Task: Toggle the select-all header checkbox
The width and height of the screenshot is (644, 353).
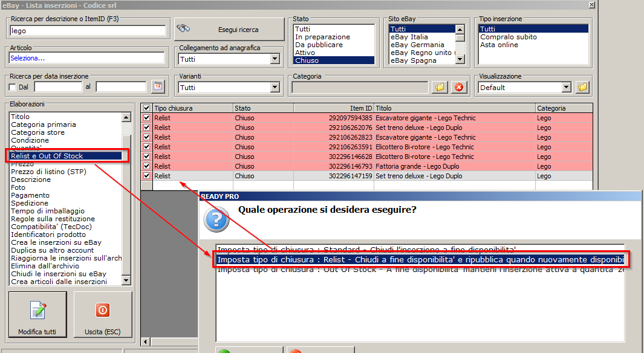Action: 146,108
